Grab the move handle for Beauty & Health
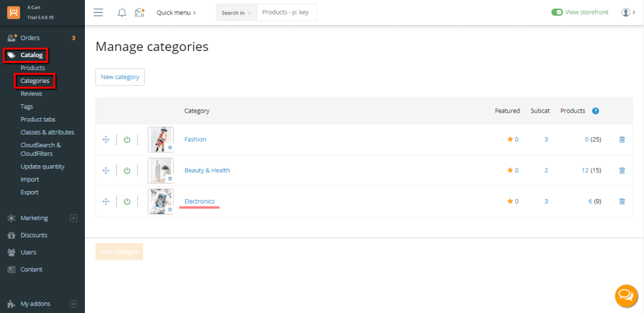 click(x=106, y=170)
